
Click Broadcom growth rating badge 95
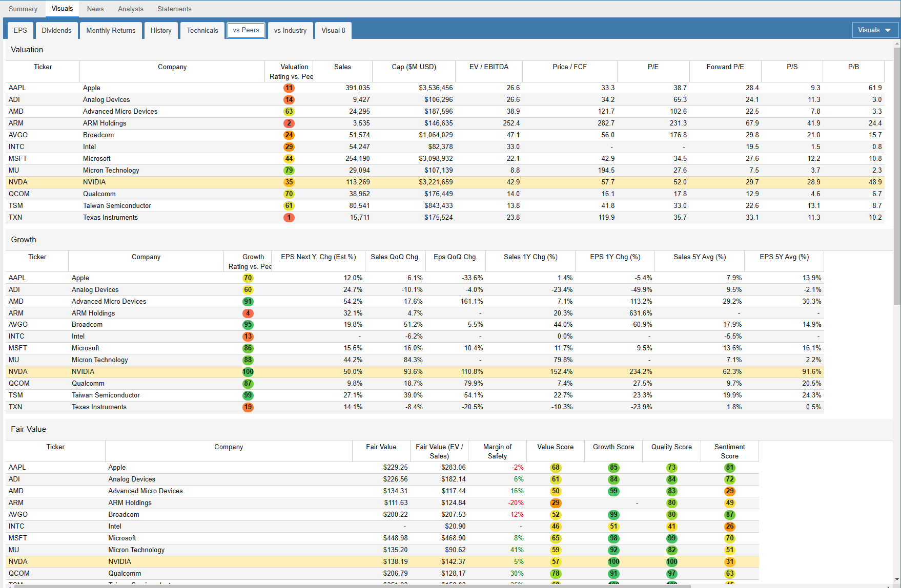248,325
